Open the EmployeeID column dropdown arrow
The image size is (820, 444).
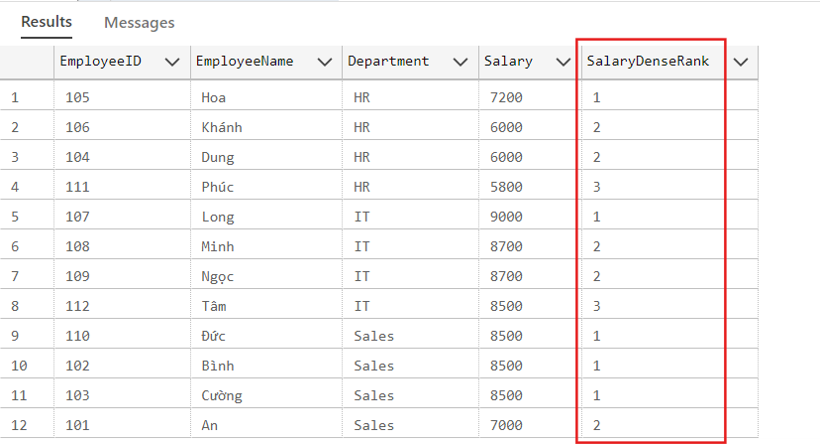tap(172, 62)
